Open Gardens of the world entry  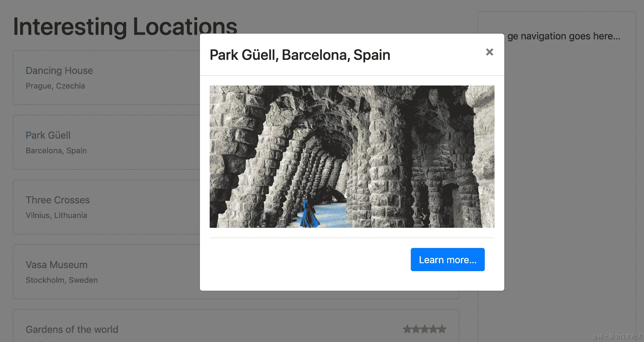coord(72,329)
